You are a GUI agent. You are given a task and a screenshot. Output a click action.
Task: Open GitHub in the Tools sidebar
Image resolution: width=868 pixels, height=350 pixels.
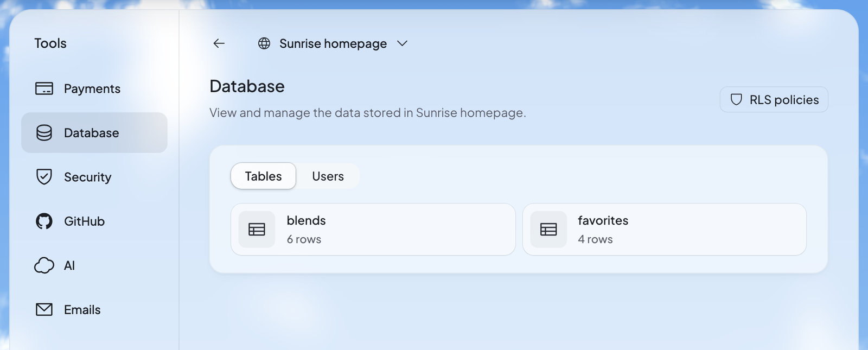click(94, 221)
